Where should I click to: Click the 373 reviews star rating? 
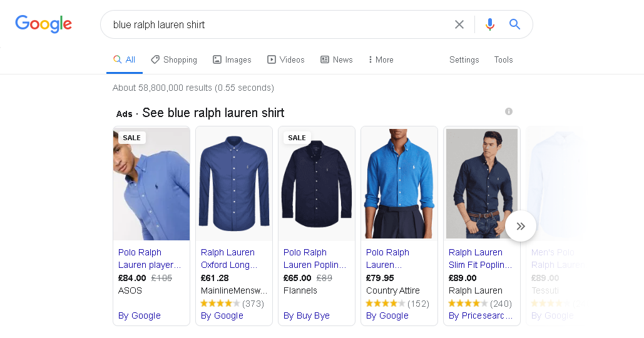(232, 304)
